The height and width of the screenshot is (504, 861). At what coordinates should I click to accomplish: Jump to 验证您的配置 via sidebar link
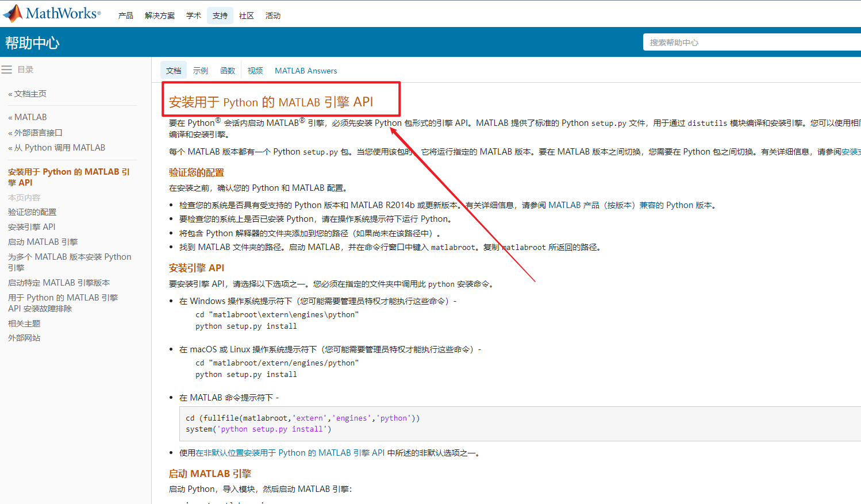[32, 212]
